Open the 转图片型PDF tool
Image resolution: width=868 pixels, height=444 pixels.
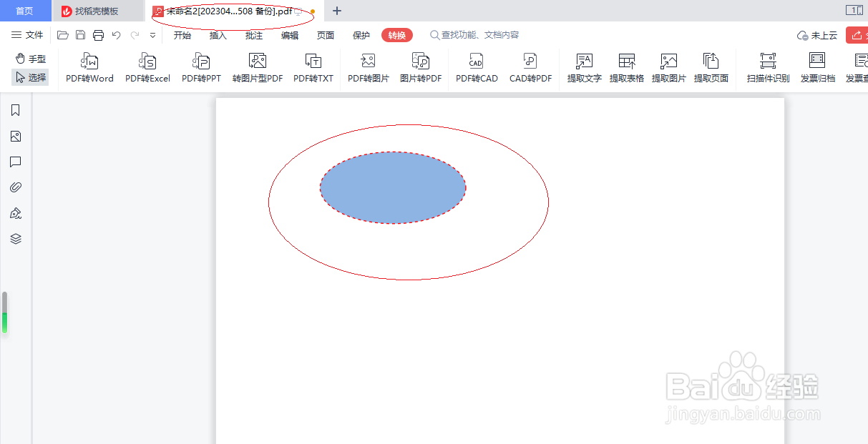tap(258, 68)
